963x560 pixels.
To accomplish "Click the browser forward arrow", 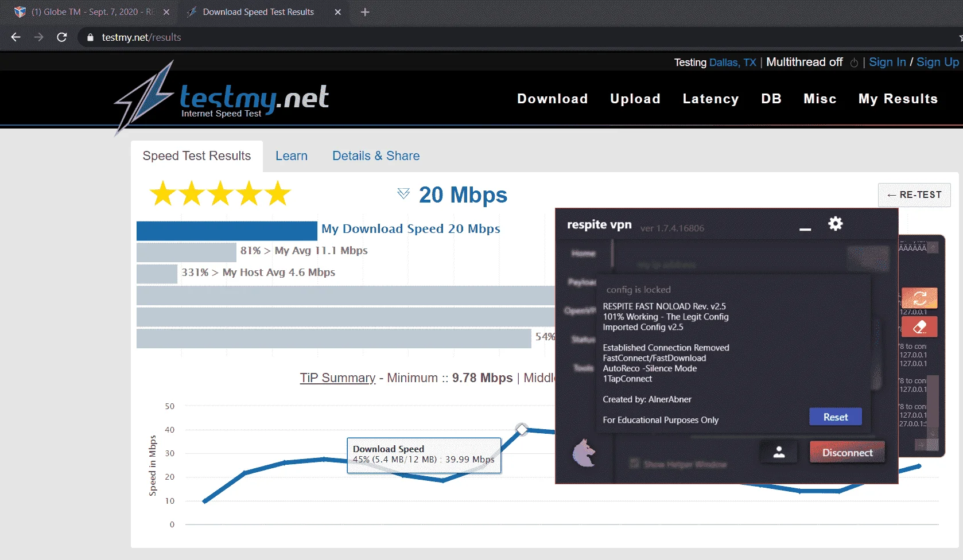I will 38,37.
